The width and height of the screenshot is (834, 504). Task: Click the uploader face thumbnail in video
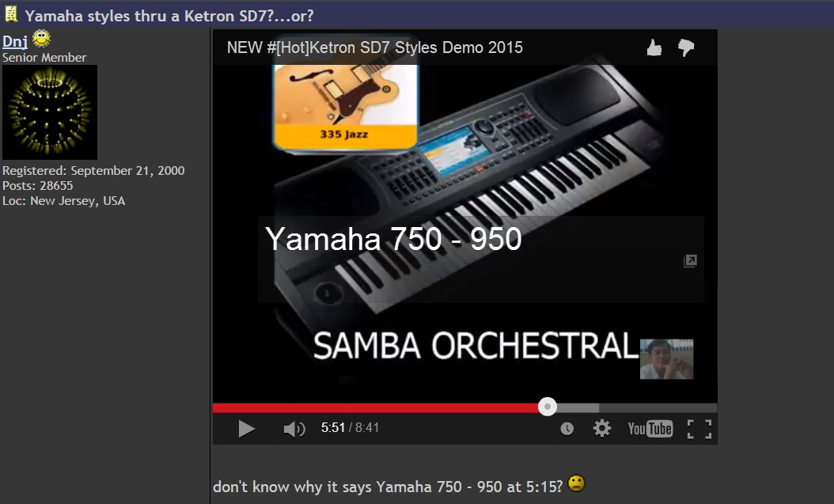click(x=666, y=359)
